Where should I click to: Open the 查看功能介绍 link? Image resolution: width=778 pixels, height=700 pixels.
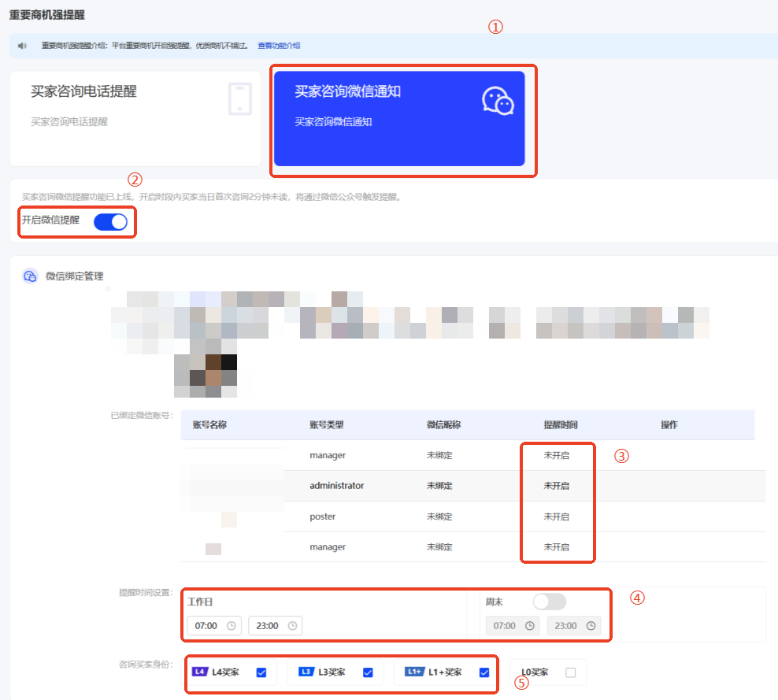[x=279, y=46]
